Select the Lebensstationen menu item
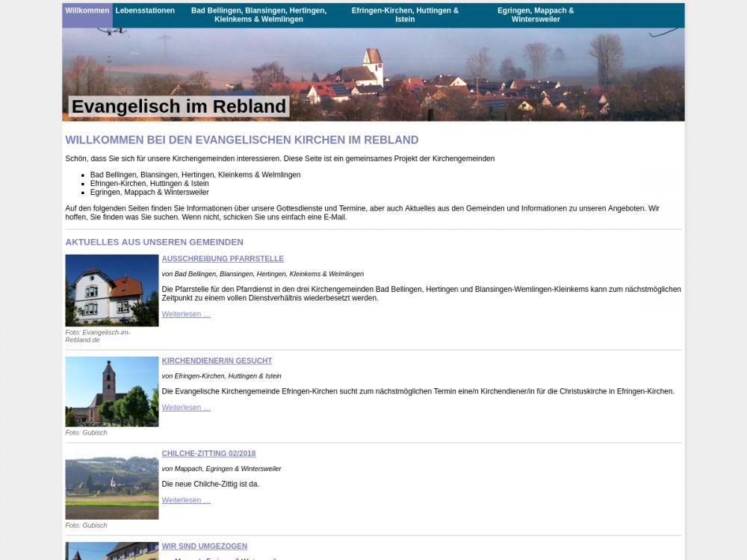This screenshot has height=560, width=747. (x=145, y=11)
